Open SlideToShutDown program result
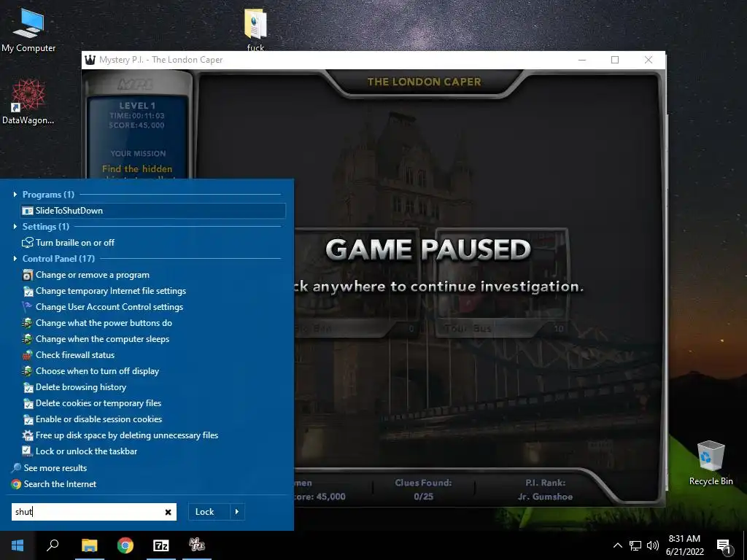 (153, 211)
